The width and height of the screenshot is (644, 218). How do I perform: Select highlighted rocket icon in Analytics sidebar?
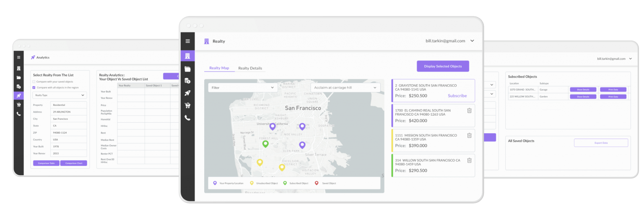18,95
